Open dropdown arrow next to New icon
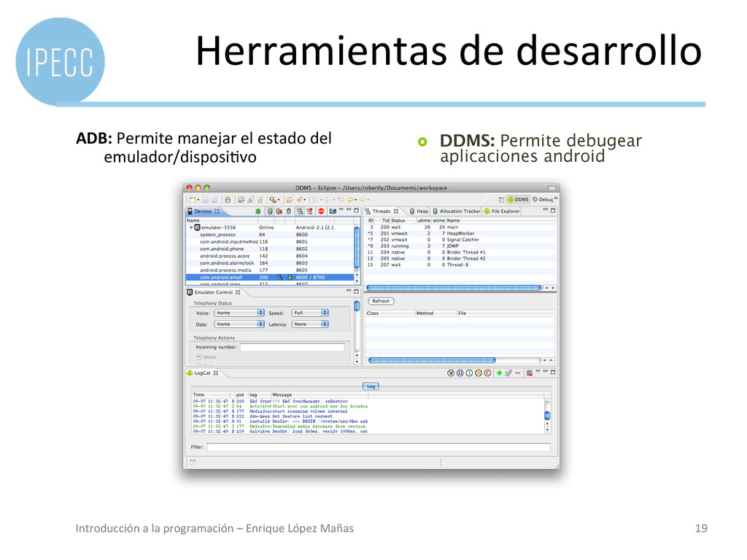This screenshot has width=747, height=560. [198, 200]
